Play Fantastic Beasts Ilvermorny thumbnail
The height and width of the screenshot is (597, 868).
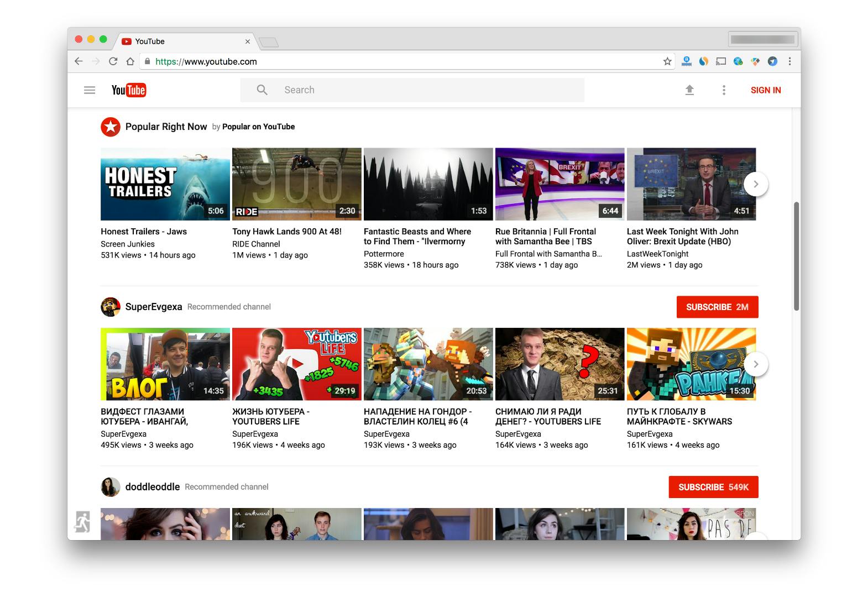[428, 184]
